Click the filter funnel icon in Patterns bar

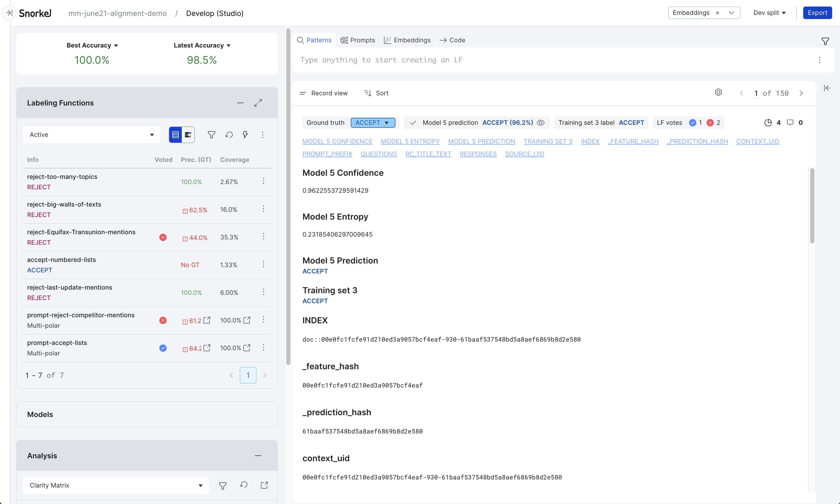click(x=825, y=41)
